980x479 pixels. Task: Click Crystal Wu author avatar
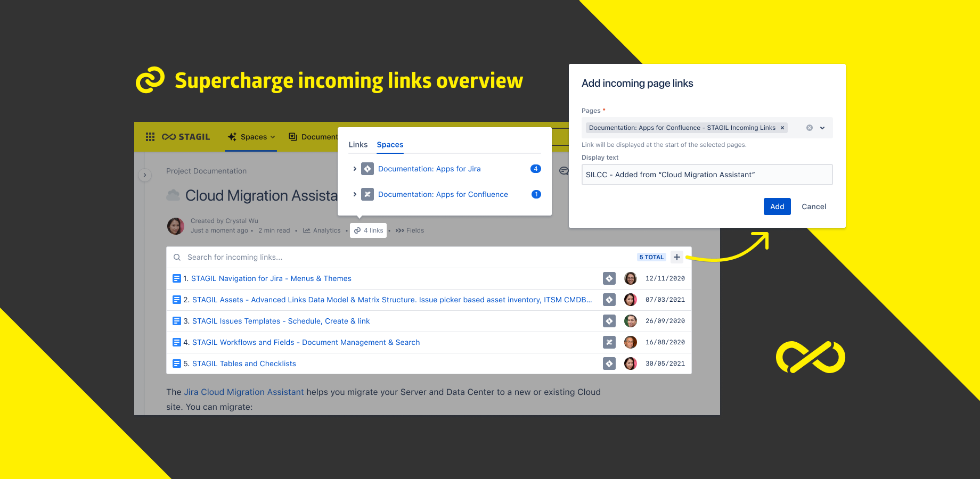176,226
